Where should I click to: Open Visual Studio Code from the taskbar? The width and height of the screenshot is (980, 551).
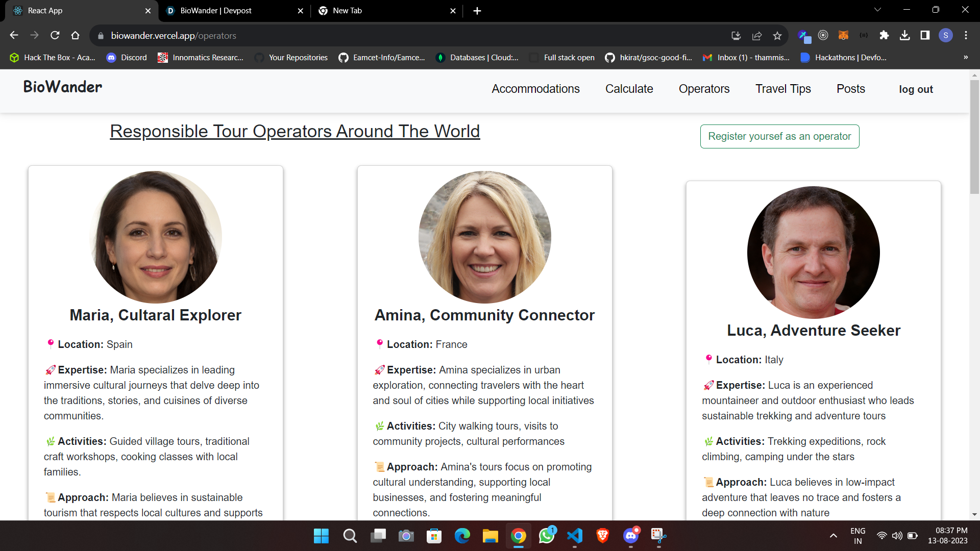coord(574,536)
